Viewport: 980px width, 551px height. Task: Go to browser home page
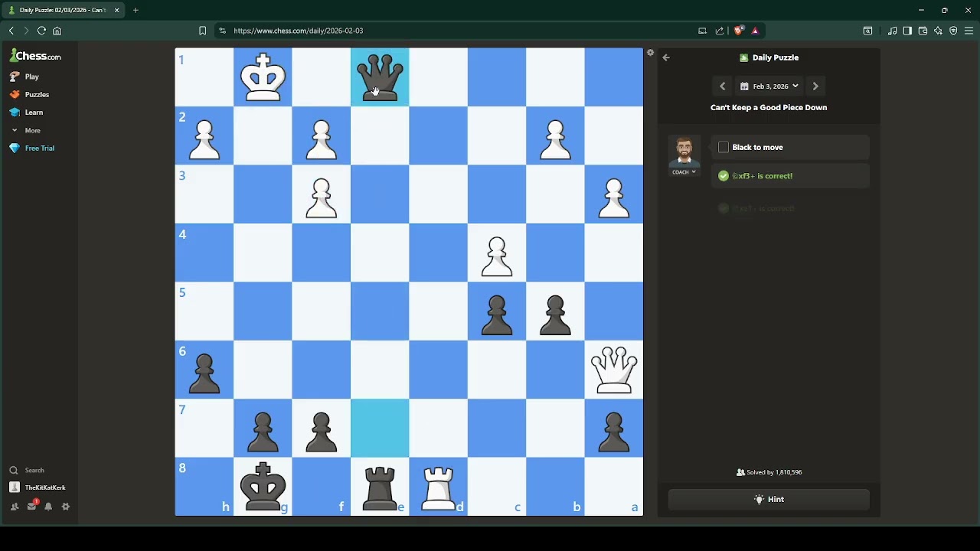coord(57,31)
